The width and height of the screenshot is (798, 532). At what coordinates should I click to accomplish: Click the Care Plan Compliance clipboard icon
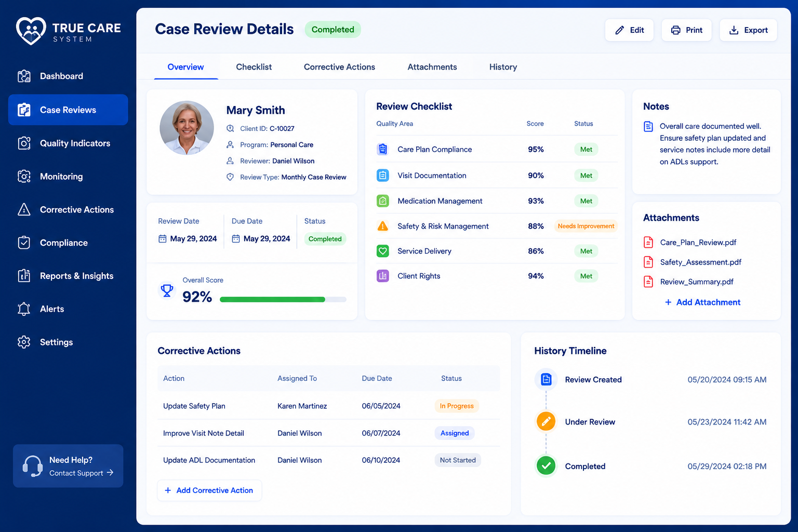pos(383,149)
